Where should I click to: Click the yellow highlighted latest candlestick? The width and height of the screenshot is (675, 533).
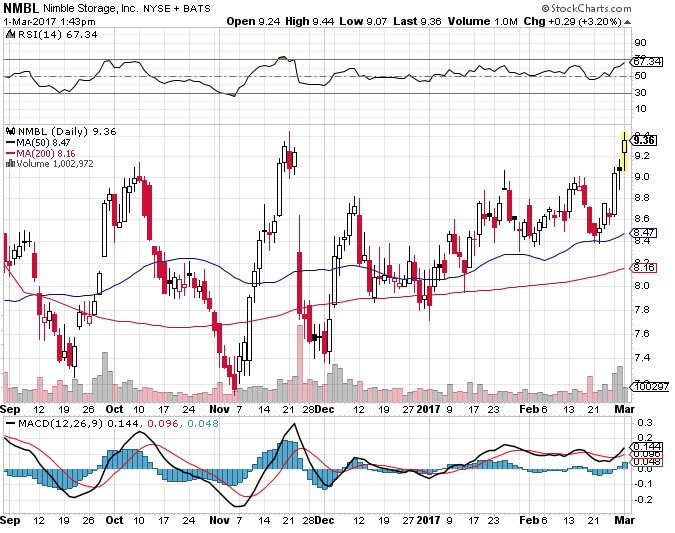625,152
